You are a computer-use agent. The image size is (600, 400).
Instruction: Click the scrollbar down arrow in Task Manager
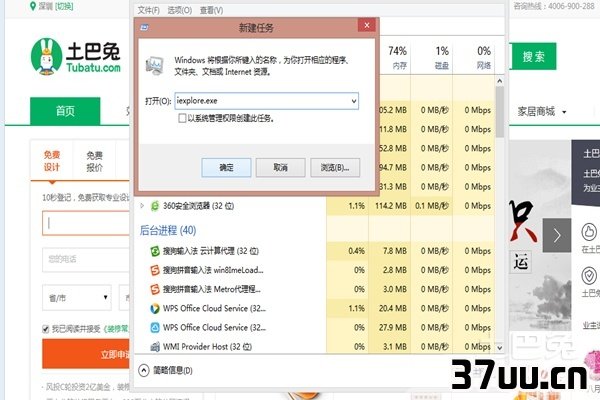pos(499,348)
